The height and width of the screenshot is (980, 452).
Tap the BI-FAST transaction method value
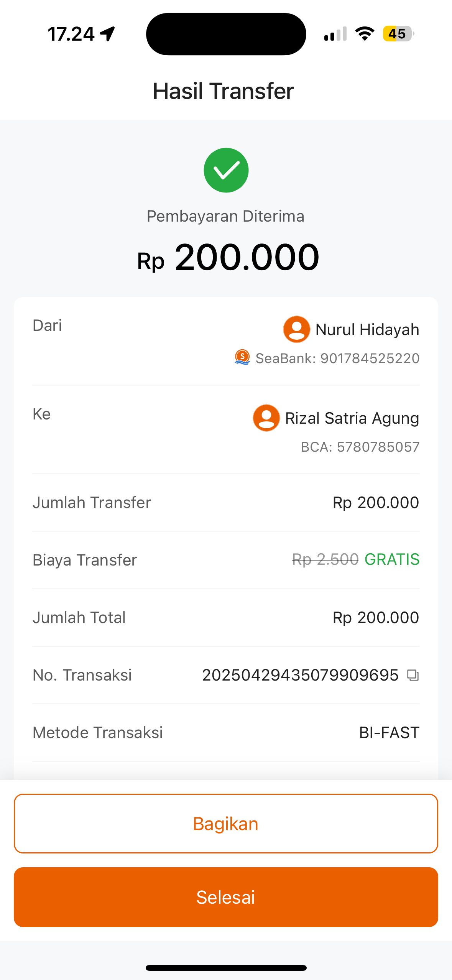click(x=389, y=733)
